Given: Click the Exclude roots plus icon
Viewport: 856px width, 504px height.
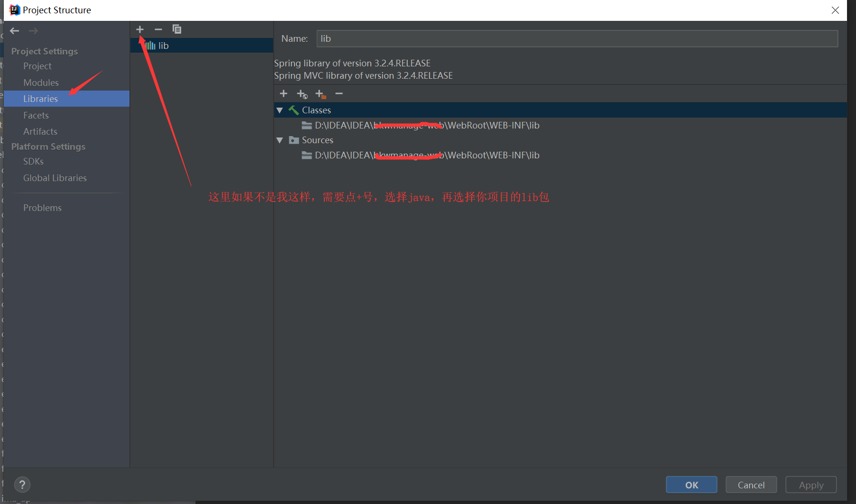Looking at the screenshot, I should 321,94.
